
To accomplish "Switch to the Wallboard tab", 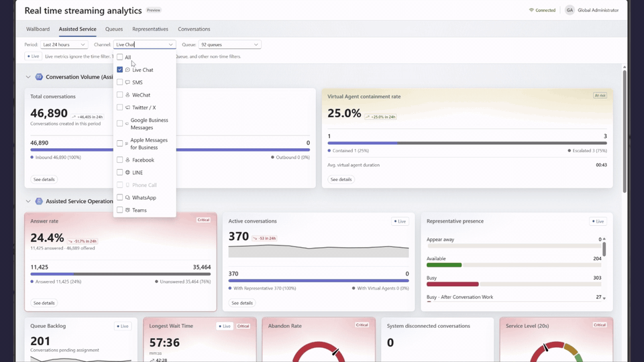I will [x=38, y=29].
